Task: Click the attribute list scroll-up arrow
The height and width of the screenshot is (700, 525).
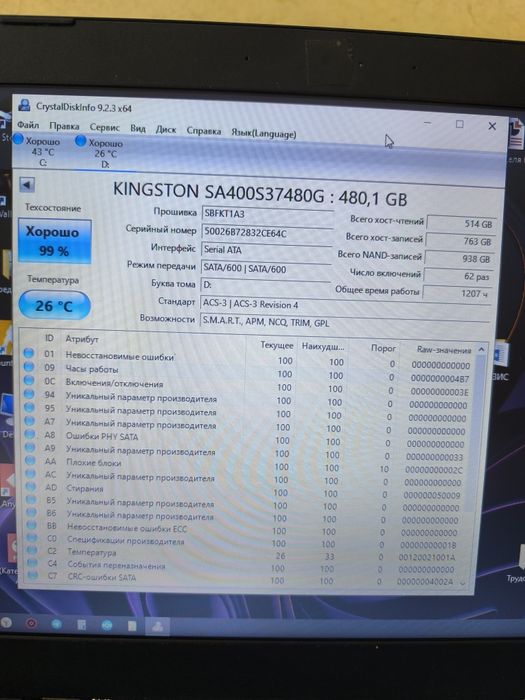Action: (481, 349)
